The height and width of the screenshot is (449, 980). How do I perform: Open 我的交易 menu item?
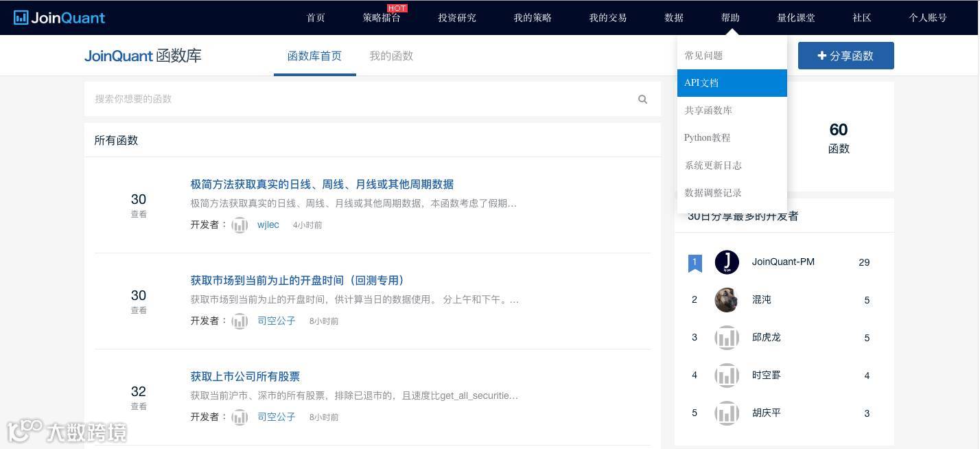coord(608,18)
